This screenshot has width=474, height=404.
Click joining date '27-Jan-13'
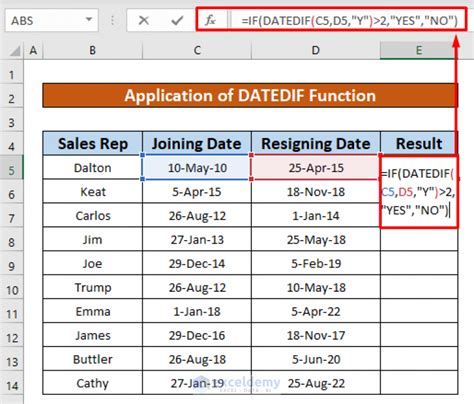[197, 240]
